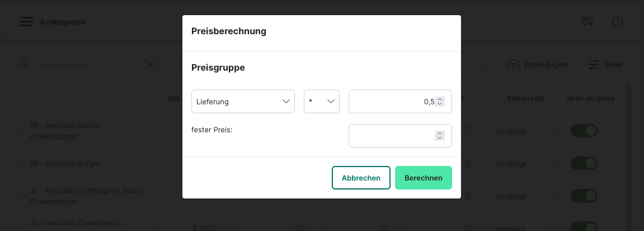The height and width of the screenshot is (231, 644).
Task: Click the fester Preis stepper arrows
Action: [x=440, y=136]
